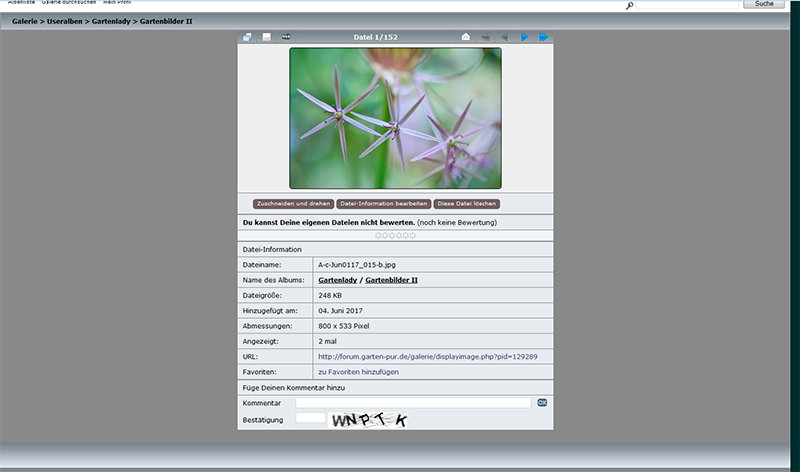Image resolution: width=800 pixels, height=472 pixels.
Task: Send image as e-card icon
Action: pyautogui.click(x=465, y=37)
